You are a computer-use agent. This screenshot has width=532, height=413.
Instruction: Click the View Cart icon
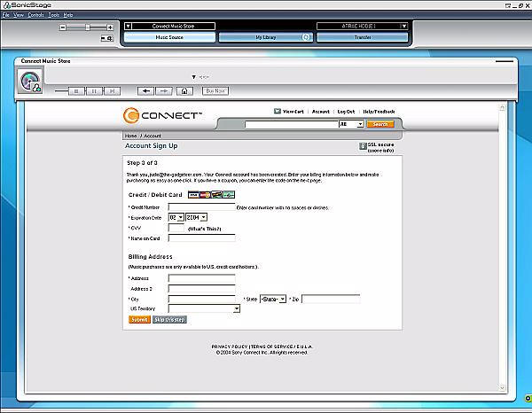click(x=277, y=112)
